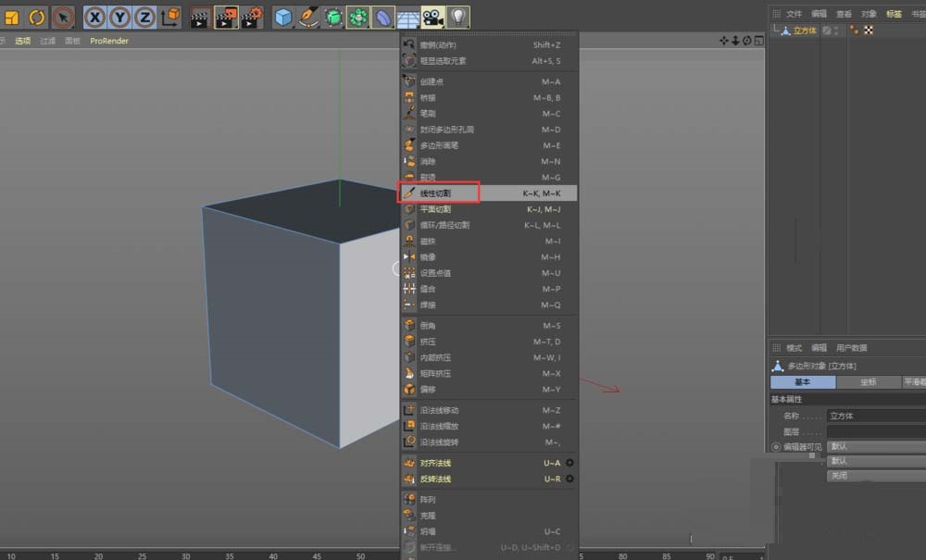The width and height of the screenshot is (926, 560).
Task: Switch to the 坐标 tab in attributes
Action: point(870,381)
